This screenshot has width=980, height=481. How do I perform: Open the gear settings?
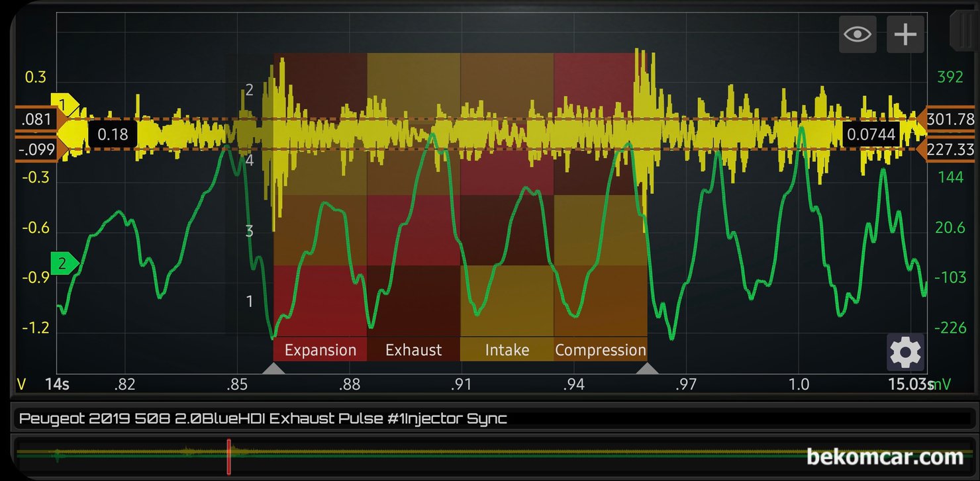click(905, 352)
